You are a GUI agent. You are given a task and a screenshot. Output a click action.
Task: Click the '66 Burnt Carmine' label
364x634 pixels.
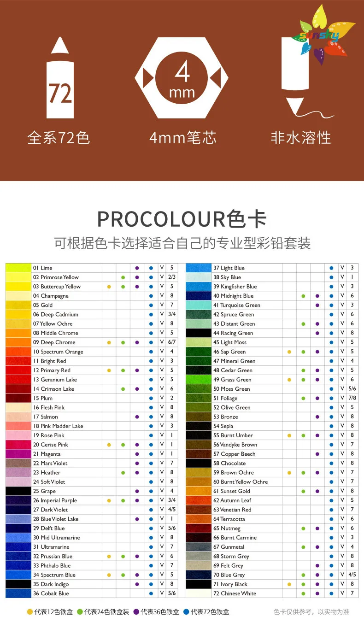pyautogui.click(x=235, y=538)
